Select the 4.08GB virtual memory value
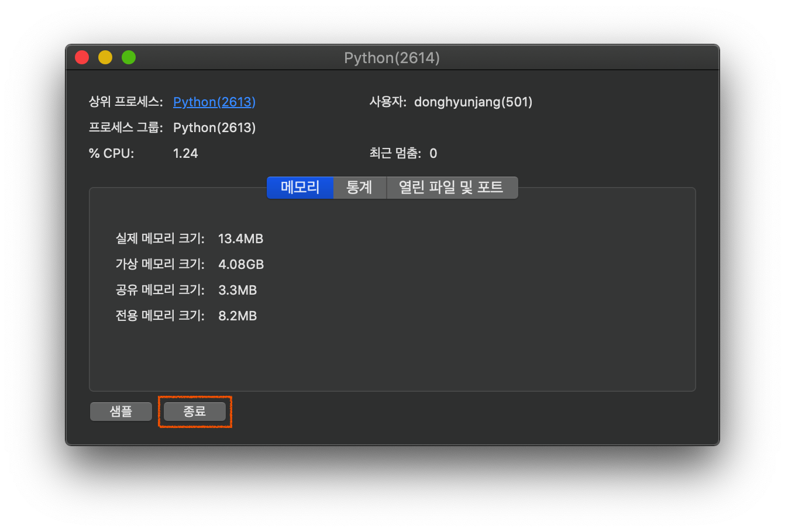The height and width of the screenshot is (532, 785). tap(241, 264)
